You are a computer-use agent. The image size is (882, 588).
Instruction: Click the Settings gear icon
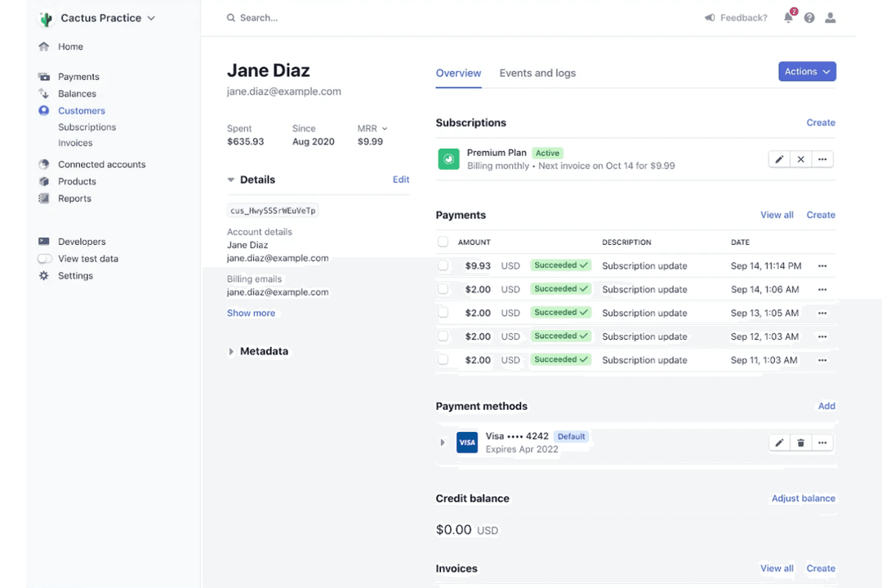tap(44, 276)
